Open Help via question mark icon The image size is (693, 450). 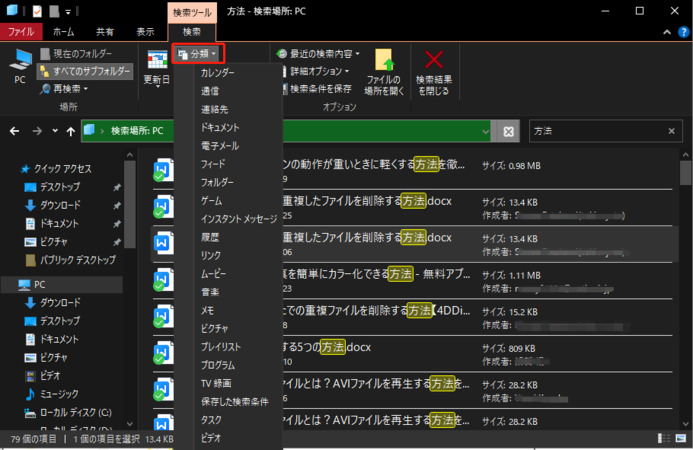(683, 32)
